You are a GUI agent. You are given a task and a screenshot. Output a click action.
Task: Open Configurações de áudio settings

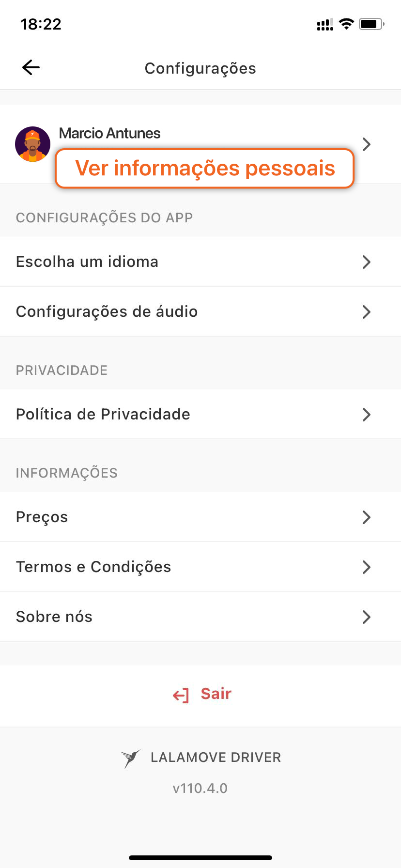pyautogui.click(x=200, y=311)
